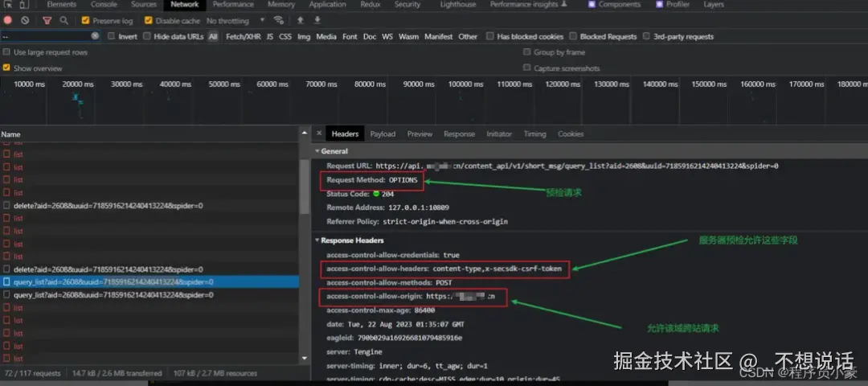The width and height of the screenshot is (868, 386).
Task: Switch to the Elements panel
Action: [x=61, y=5]
